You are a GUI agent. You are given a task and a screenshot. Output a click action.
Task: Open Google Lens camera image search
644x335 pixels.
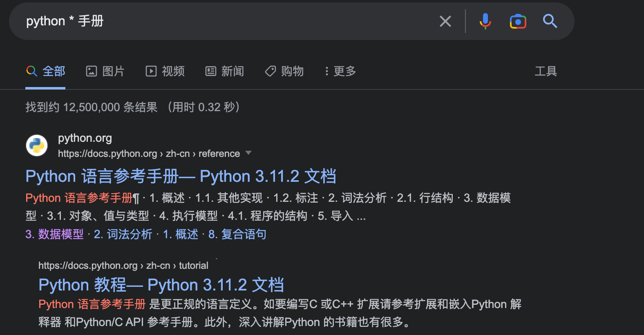coord(518,21)
